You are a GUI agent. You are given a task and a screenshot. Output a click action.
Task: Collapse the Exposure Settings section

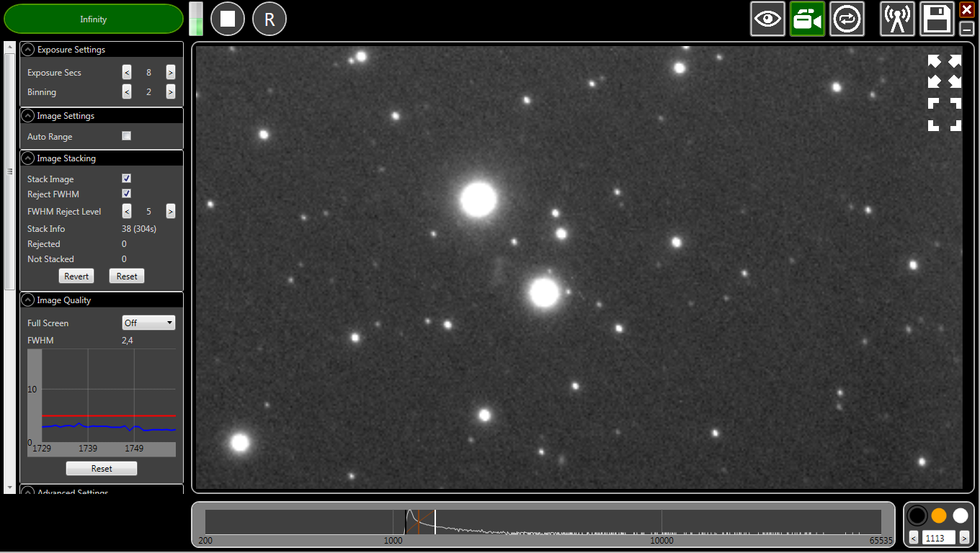point(28,50)
